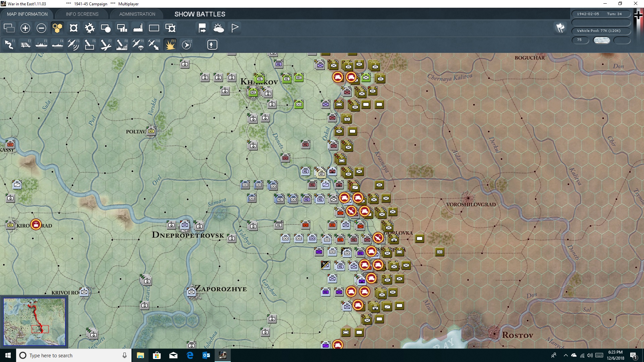Click the crossed flags icon
The image size is (644, 362).
click(560, 28)
